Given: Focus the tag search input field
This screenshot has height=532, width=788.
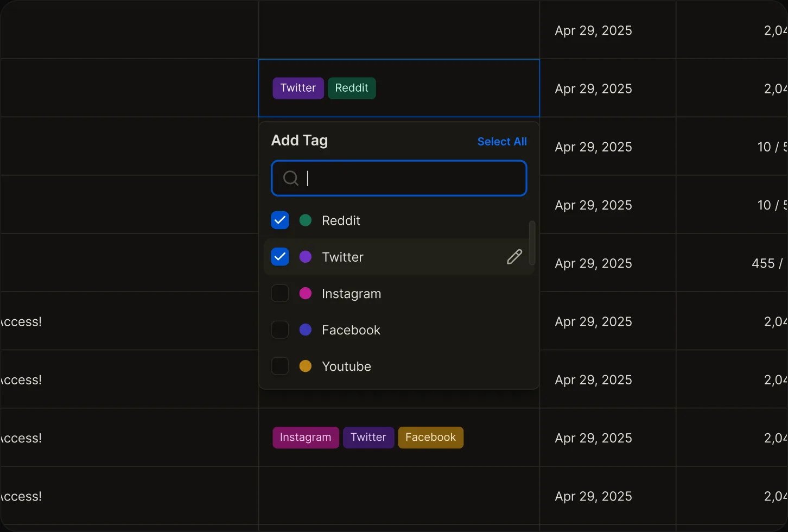Looking at the screenshot, I should [399, 178].
